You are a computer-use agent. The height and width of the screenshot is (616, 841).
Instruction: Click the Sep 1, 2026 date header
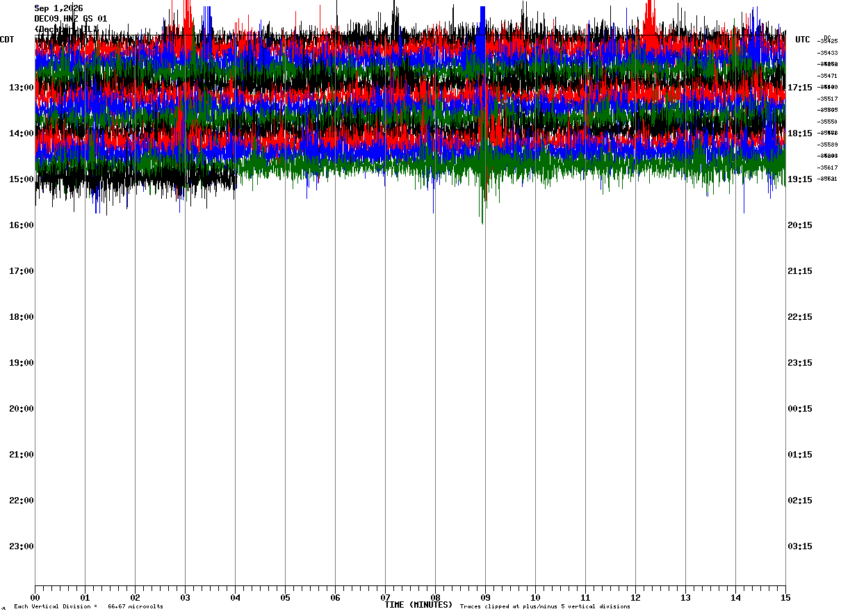click(59, 8)
